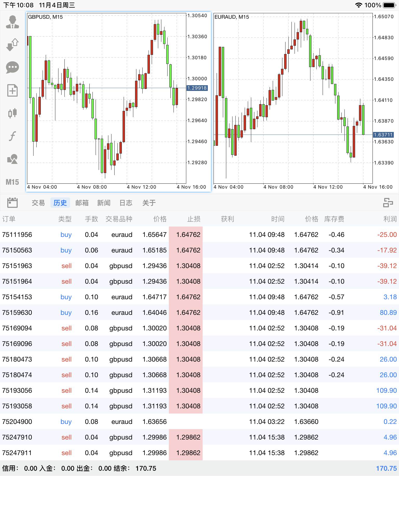The image size is (399, 532).
Task: Open the indicators function icon
Action: [x=12, y=136]
